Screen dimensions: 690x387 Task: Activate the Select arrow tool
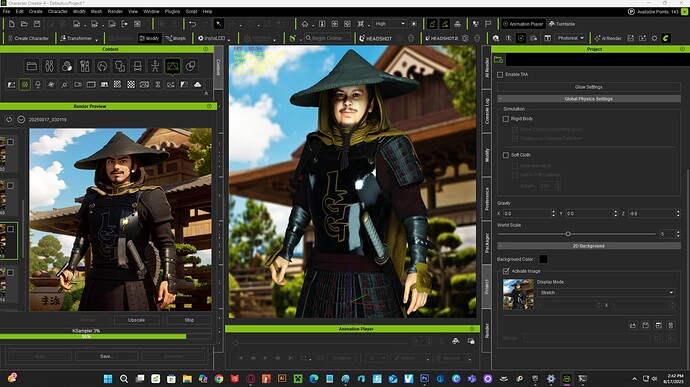tap(218, 24)
